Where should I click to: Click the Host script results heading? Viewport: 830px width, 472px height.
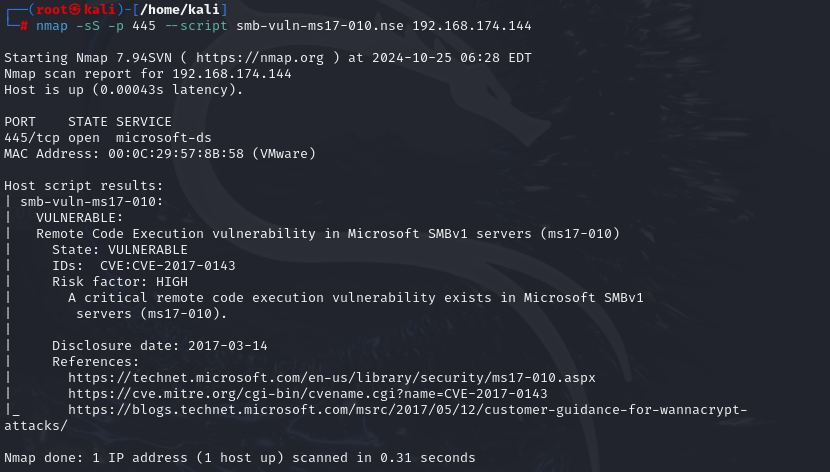[x=83, y=185]
